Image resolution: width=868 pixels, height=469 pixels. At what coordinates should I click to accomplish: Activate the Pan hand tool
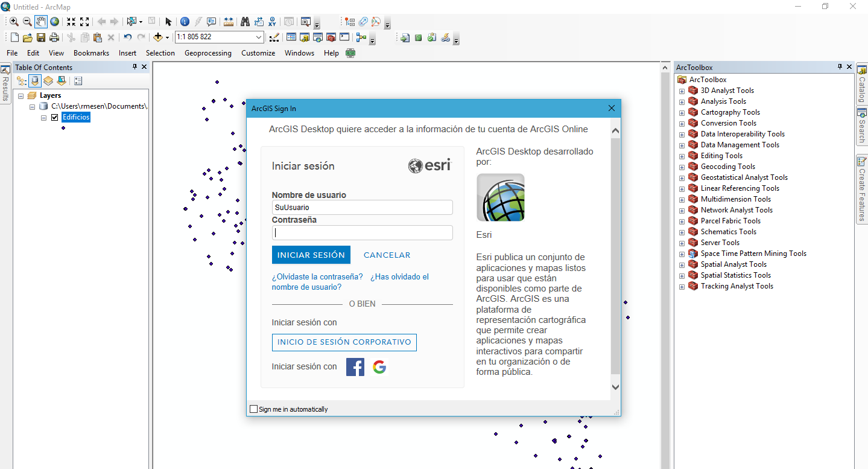(x=41, y=22)
